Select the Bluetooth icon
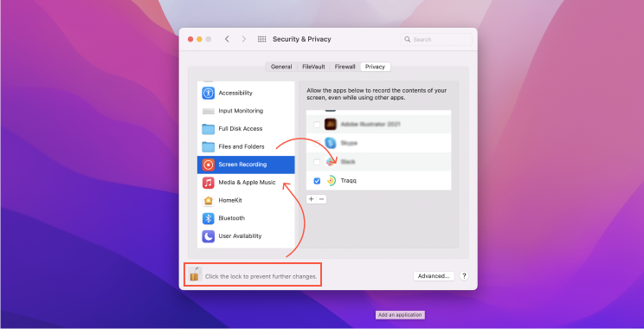 pos(209,218)
